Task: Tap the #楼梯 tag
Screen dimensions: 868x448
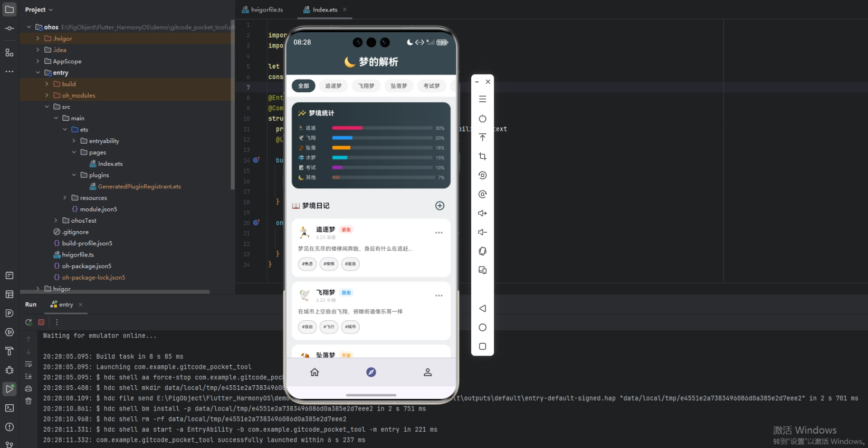Action: 329,264
